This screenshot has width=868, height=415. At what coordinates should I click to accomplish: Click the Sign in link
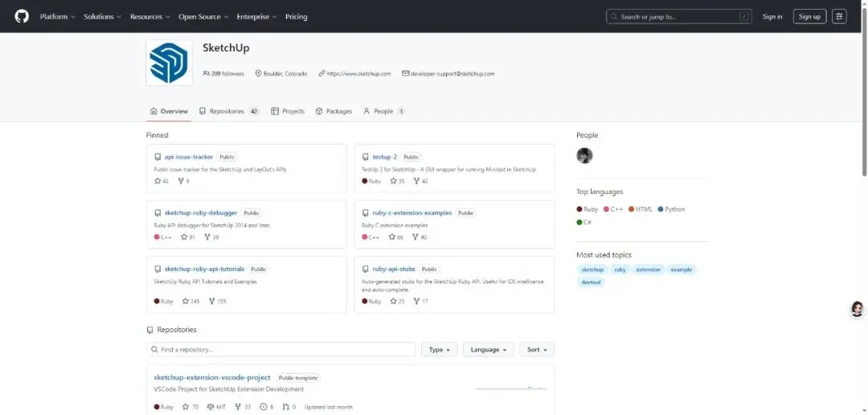(772, 17)
